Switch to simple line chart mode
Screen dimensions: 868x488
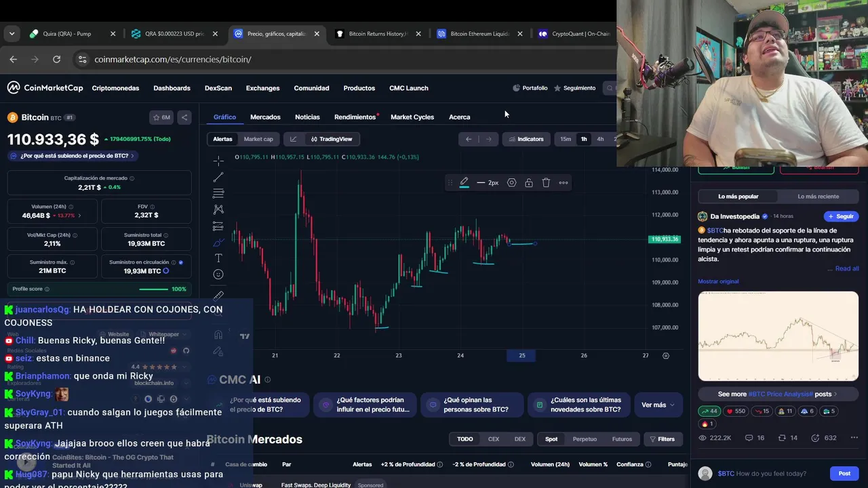point(293,139)
